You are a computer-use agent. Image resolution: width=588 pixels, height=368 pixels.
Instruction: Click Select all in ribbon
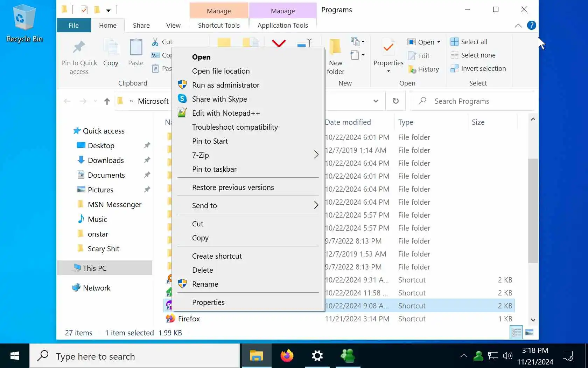point(469,42)
